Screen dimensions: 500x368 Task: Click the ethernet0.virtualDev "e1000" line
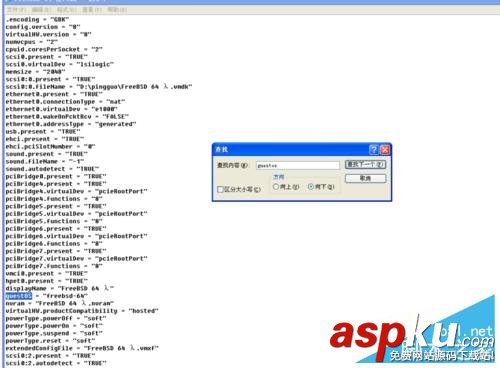(62, 109)
